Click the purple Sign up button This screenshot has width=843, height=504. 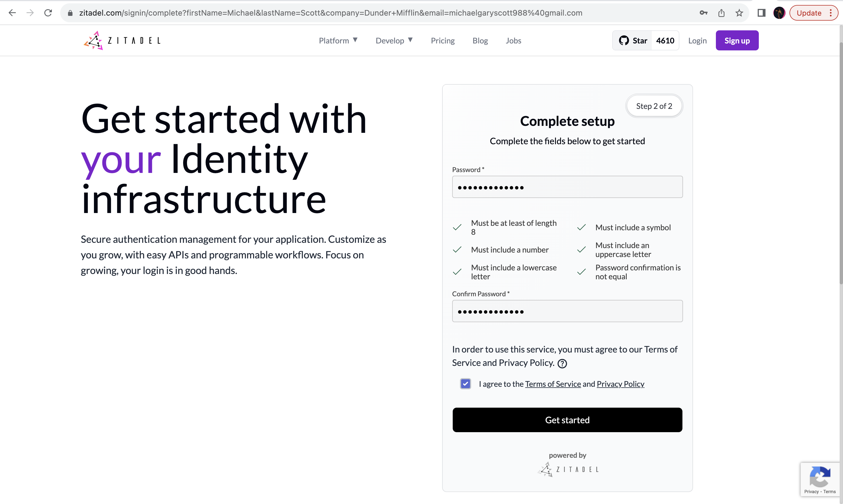(737, 41)
